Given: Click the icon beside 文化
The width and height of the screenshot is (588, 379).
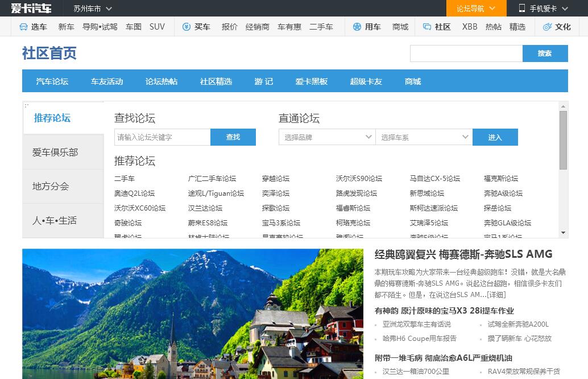Looking at the screenshot, I should [x=547, y=27].
